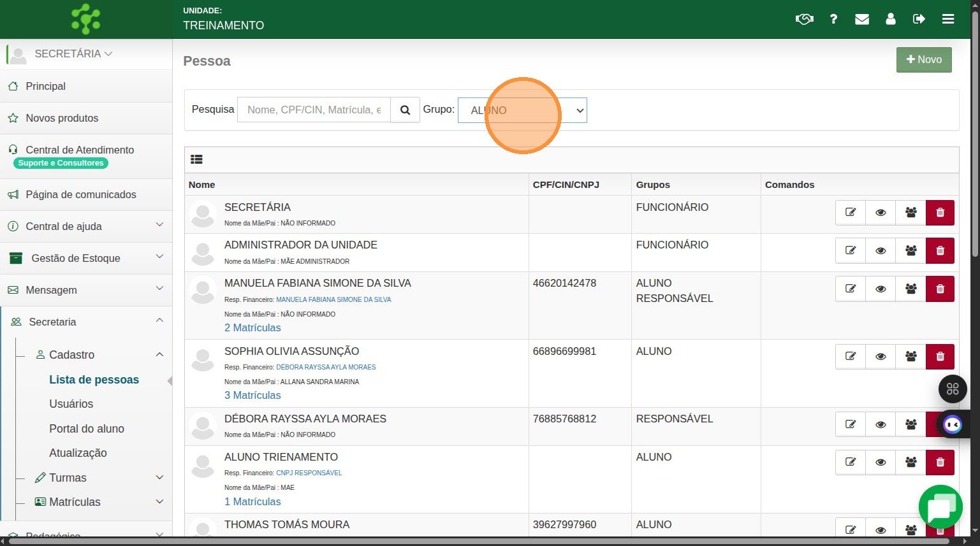
Task: Expand the Gestão de Estoque menu
Action: pyautogui.click(x=86, y=258)
